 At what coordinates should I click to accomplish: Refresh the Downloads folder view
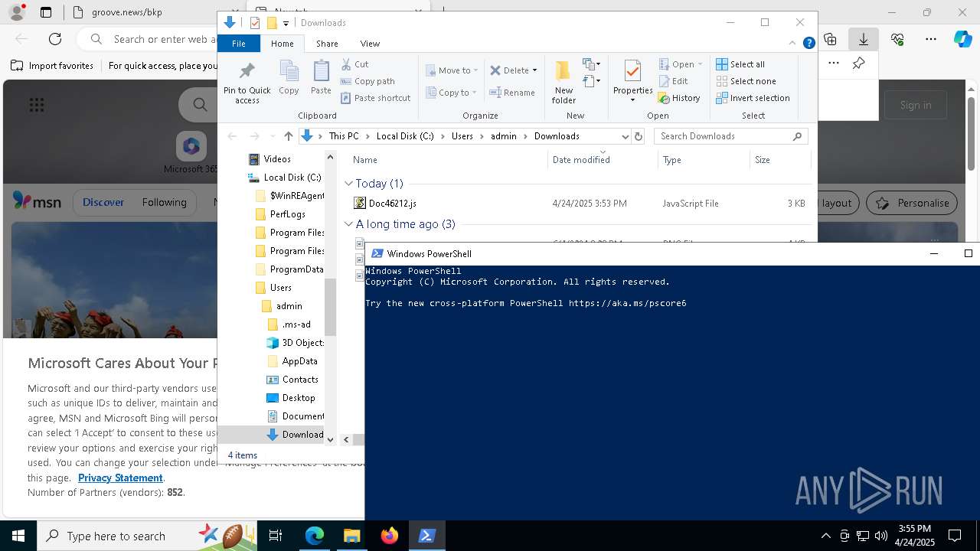[639, 136]
